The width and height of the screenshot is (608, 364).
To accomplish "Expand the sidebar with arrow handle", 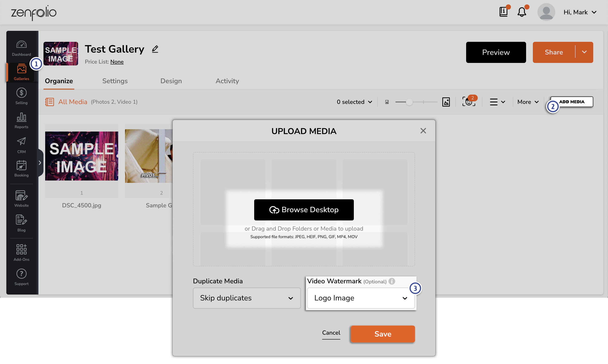I will coord(40,163).
